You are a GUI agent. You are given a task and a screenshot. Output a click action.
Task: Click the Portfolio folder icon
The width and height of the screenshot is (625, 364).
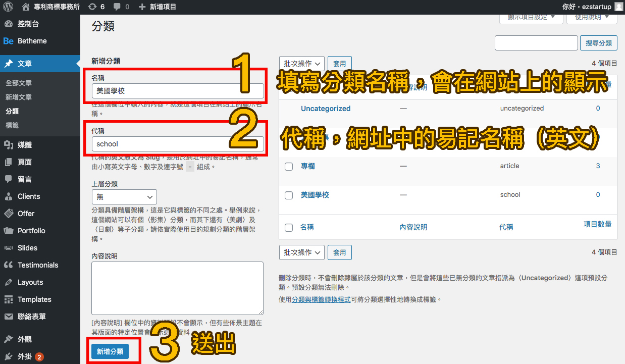[9, 231]
